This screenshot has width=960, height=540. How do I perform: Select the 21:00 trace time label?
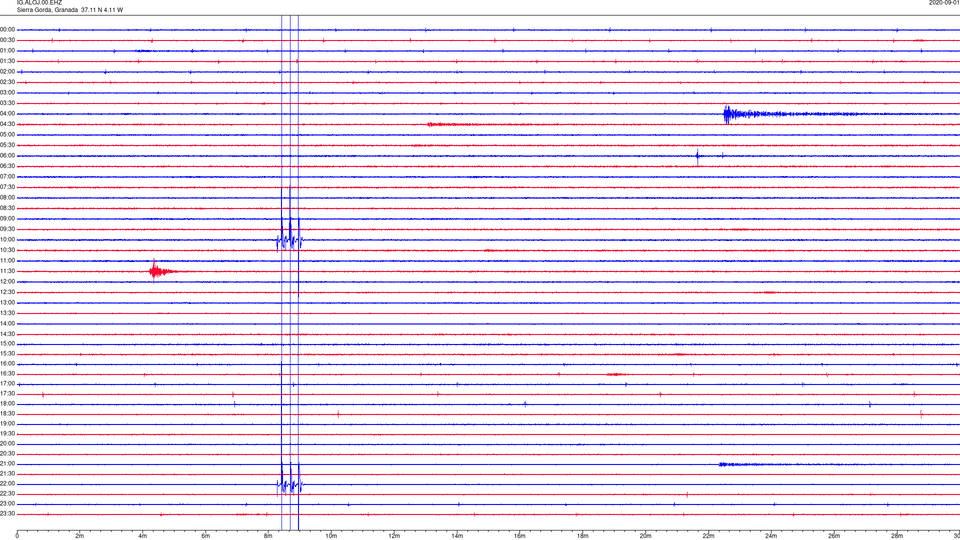7,464
